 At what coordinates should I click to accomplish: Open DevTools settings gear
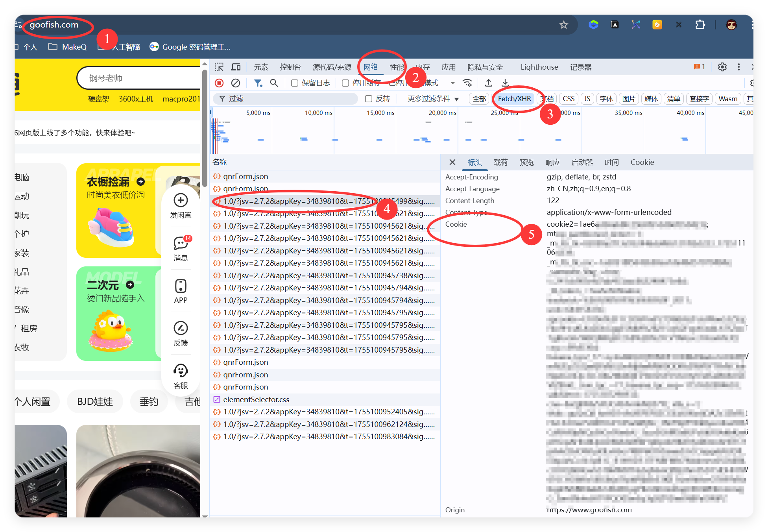(x=722, y=67)
